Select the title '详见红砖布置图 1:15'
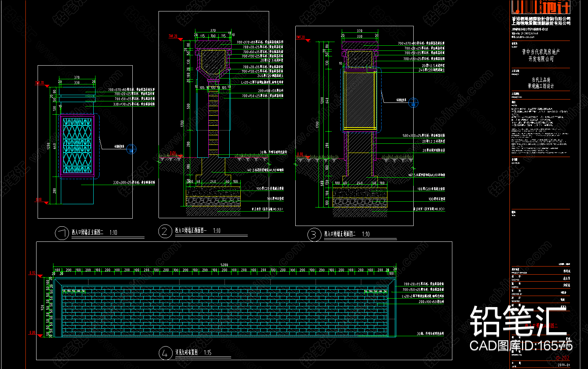Screen dimensions: 588x369 coord(193,352)
